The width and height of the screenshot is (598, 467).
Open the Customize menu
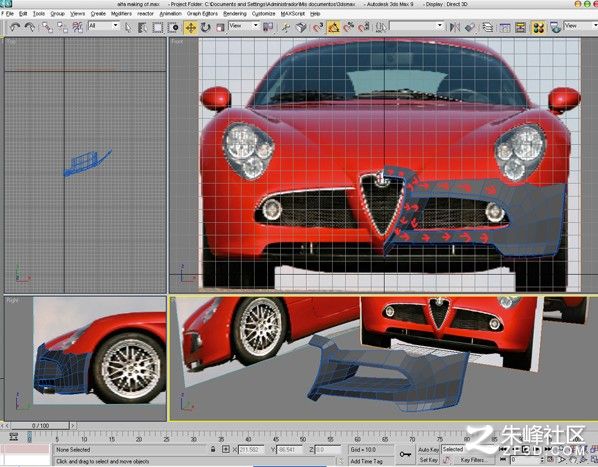264,14
